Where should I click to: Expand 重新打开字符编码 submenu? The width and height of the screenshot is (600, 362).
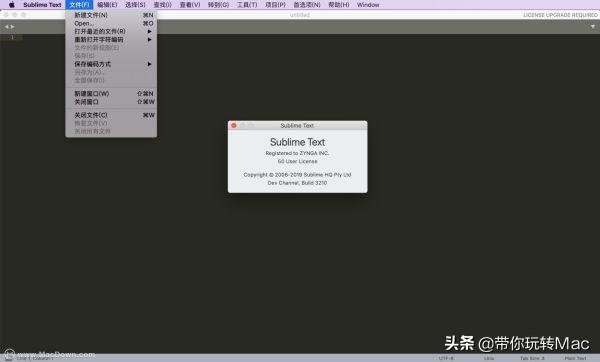[x=111, y=39]
